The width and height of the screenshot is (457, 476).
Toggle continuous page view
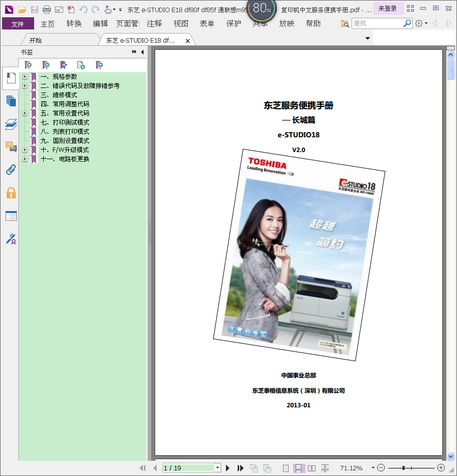point(298,468)
